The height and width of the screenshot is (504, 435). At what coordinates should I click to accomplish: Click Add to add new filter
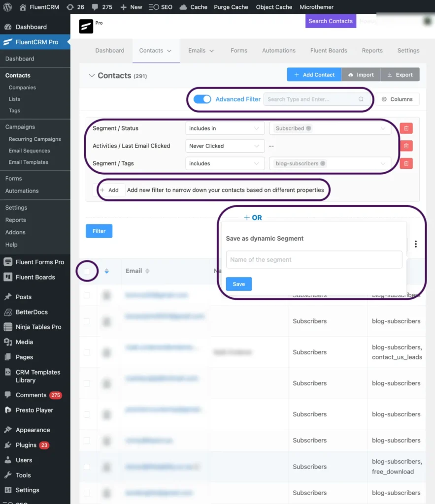tap(109, 190)
